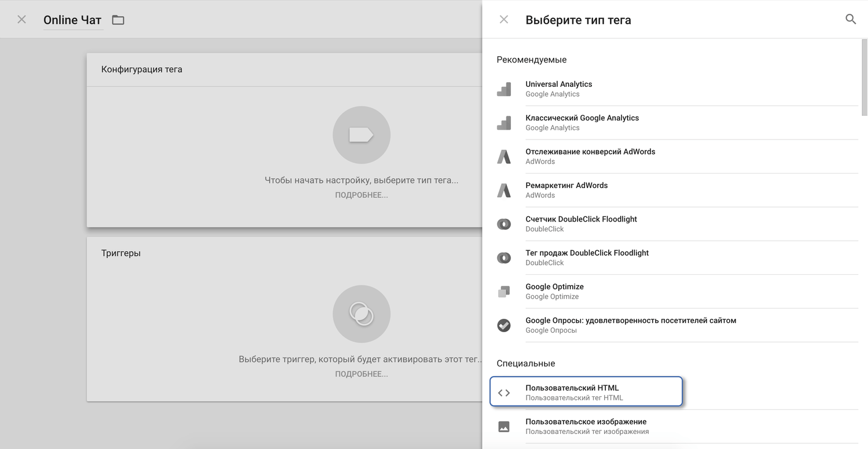This screenshot has width=868, height=449.
Task: Click the Отслеживание конверсий AdWords logo icon
Action: pos(504,157)
